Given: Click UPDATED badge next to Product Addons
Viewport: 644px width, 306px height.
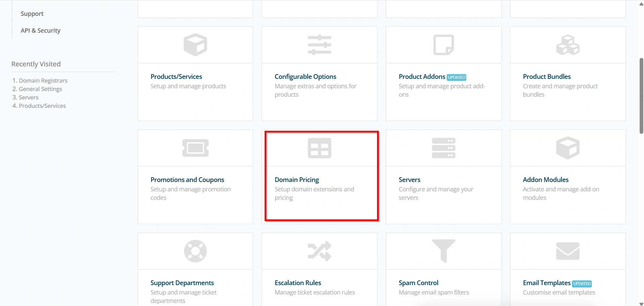Looking at the screenshot, I should pyautogui.click(x=456, y=77).
